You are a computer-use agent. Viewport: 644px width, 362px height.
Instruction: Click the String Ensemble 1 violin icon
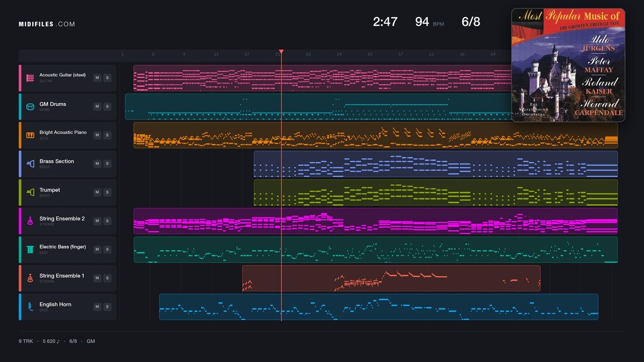[x=30, y=278]
